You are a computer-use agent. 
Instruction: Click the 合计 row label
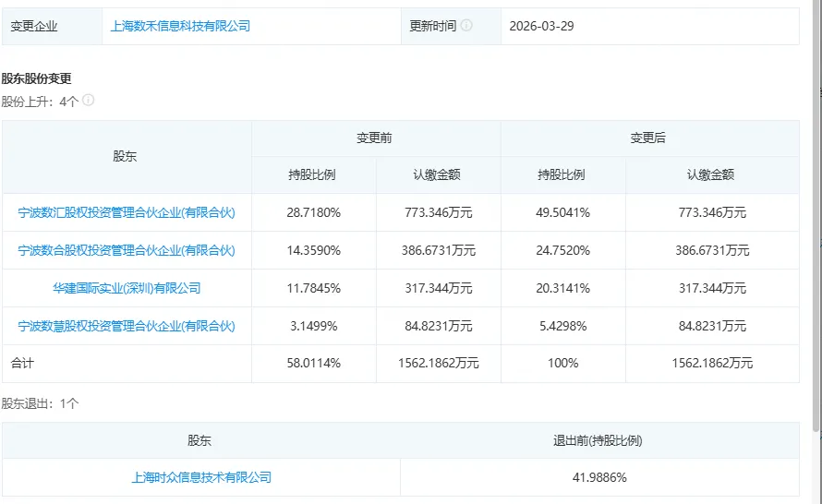22,363
